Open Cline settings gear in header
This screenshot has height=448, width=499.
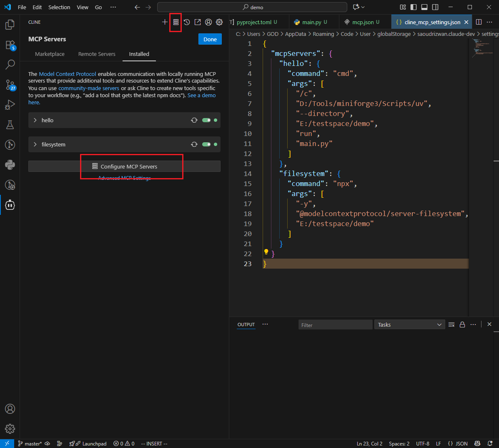[219, 22]
